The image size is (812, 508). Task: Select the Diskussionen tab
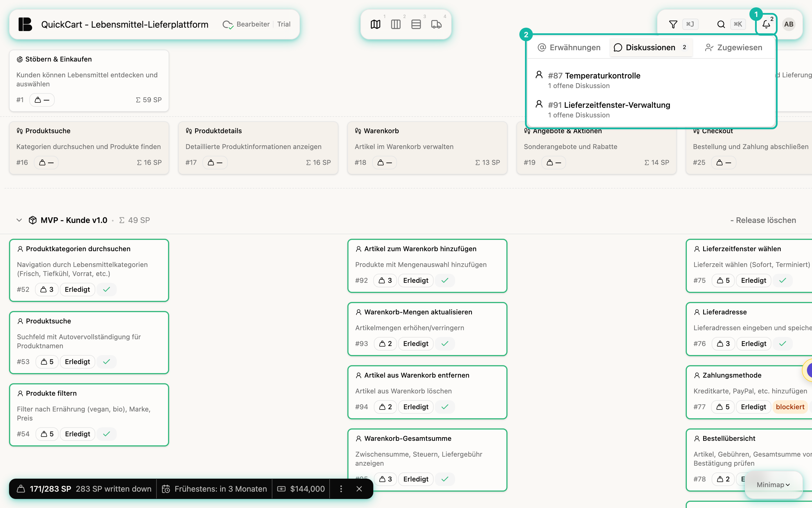651,47
